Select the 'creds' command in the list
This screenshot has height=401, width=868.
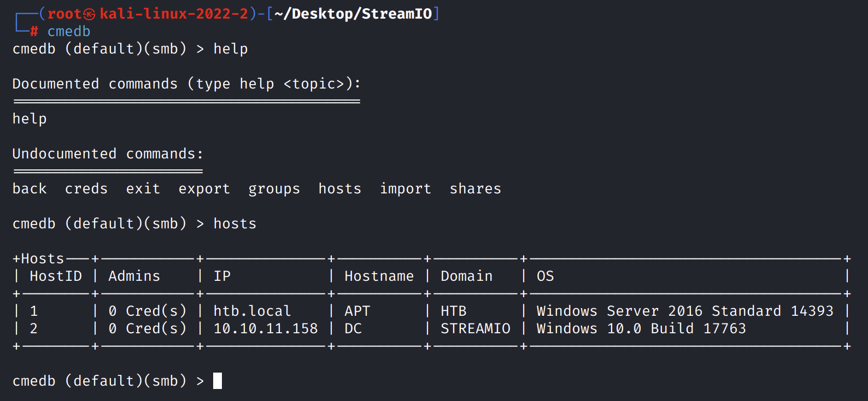coord(86,188)
